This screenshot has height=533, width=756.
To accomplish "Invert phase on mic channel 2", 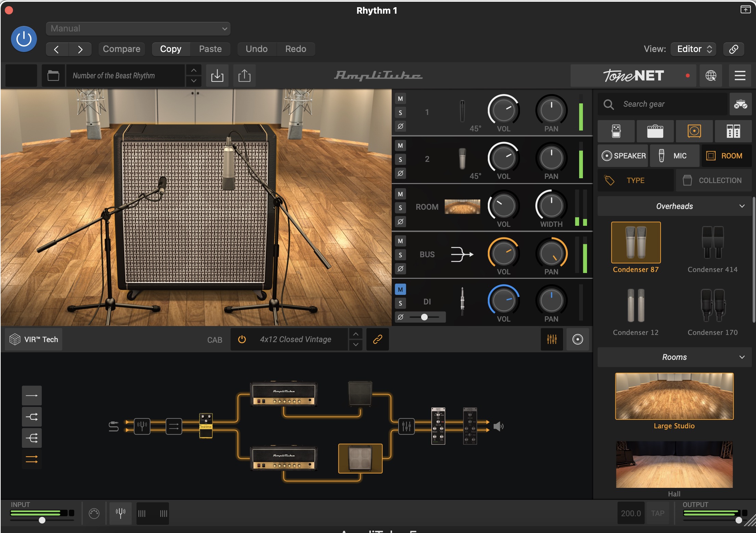I will (400, 173).
